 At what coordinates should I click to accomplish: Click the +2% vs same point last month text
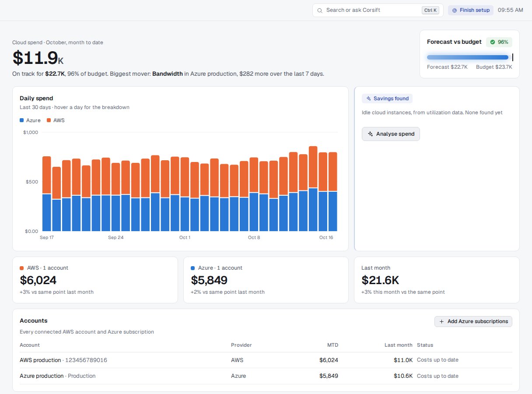coord(227,292)
